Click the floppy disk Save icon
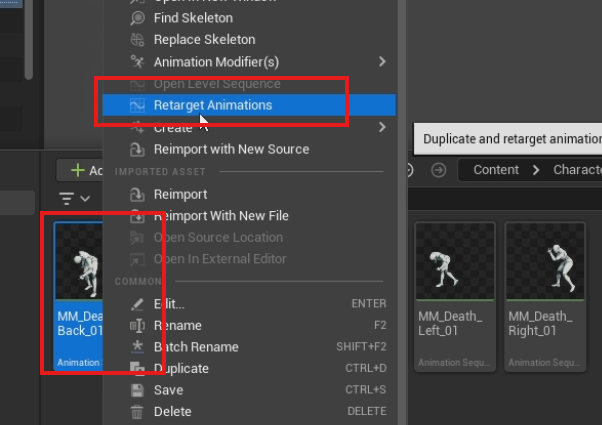This screenshot has height=425, width=602. 137,390
